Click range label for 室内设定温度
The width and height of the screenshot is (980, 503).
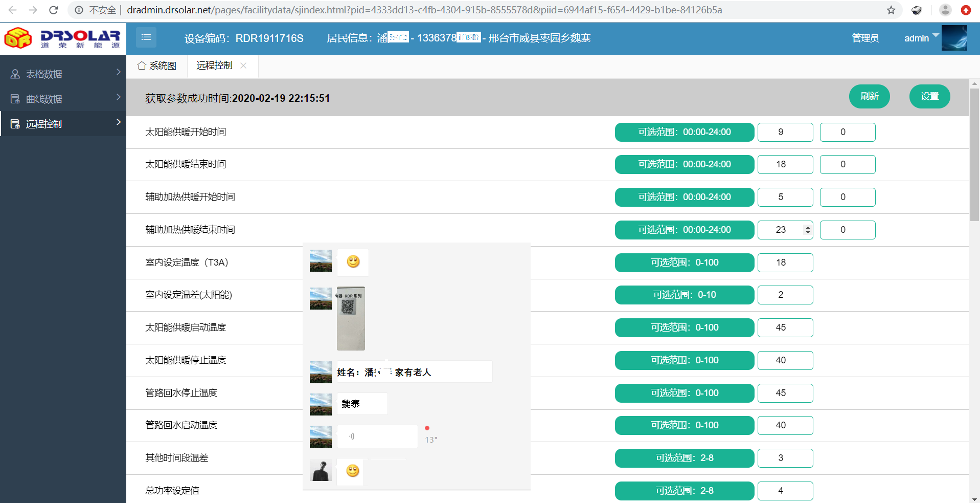[x=685, y=263]
